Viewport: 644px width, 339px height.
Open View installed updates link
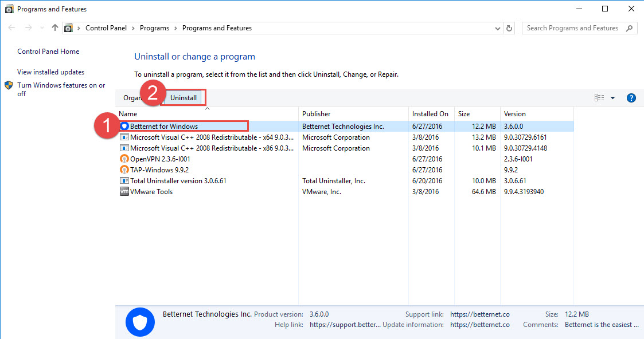(x=50, y=72)
